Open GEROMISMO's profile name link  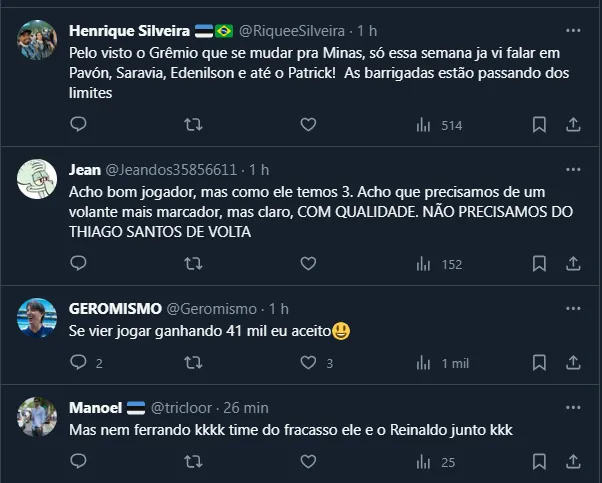109,308
